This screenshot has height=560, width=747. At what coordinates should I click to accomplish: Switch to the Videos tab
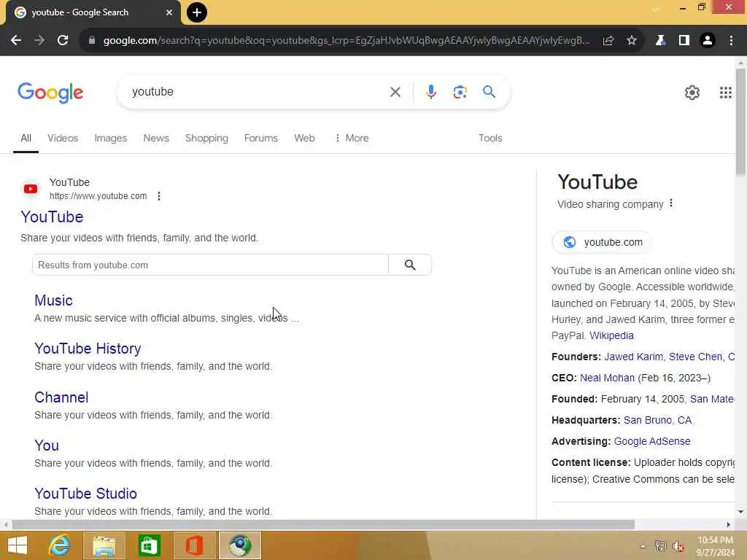click(x=63, y=138)
